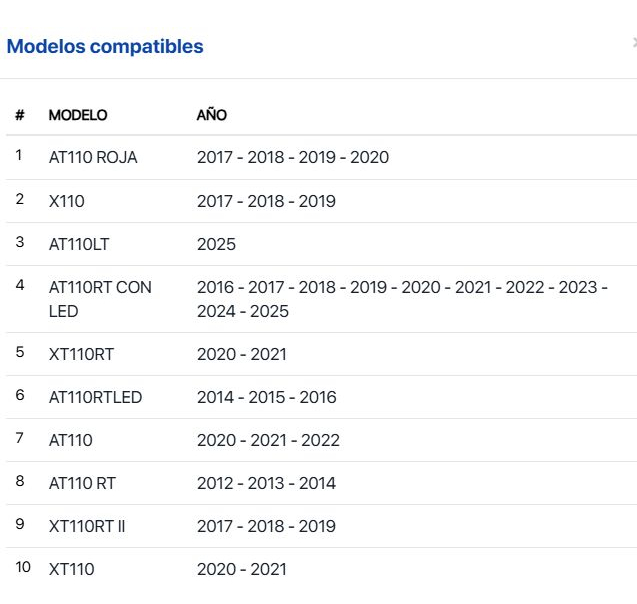Click the 2025 year for AT110LT
637x604 pixels.
click(216, 244)
